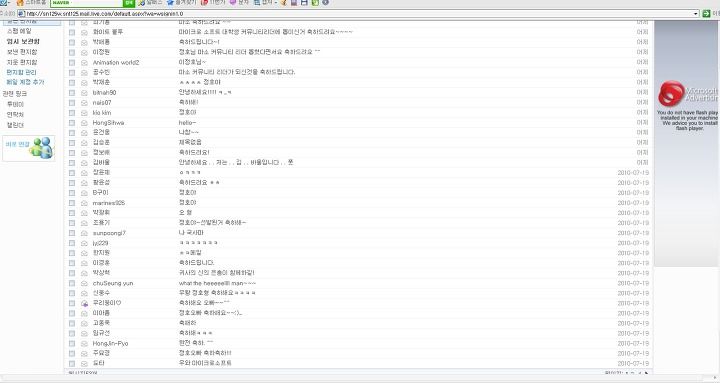Image resolution: width=720 pixels, height=383 pixels.
Task: Click the green Go arrow beside the address bar
Action: (x=706, y=14)
